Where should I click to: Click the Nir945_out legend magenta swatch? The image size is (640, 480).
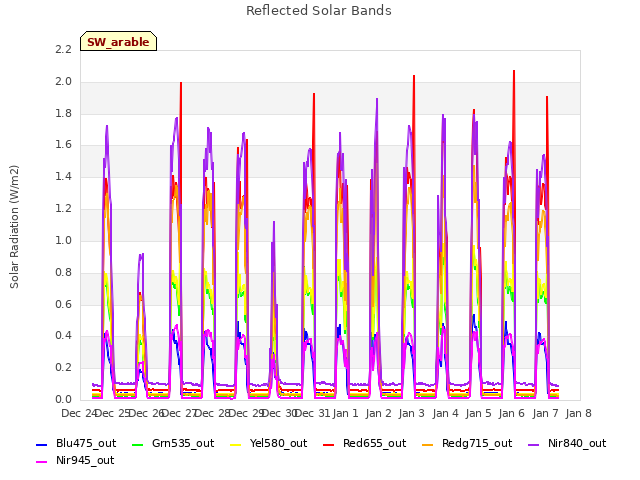(42, 462)
